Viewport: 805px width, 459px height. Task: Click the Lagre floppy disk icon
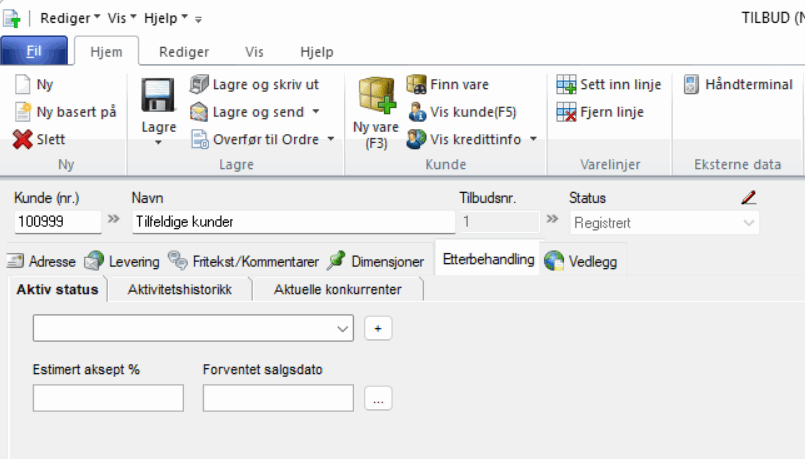tap(158, 97)
